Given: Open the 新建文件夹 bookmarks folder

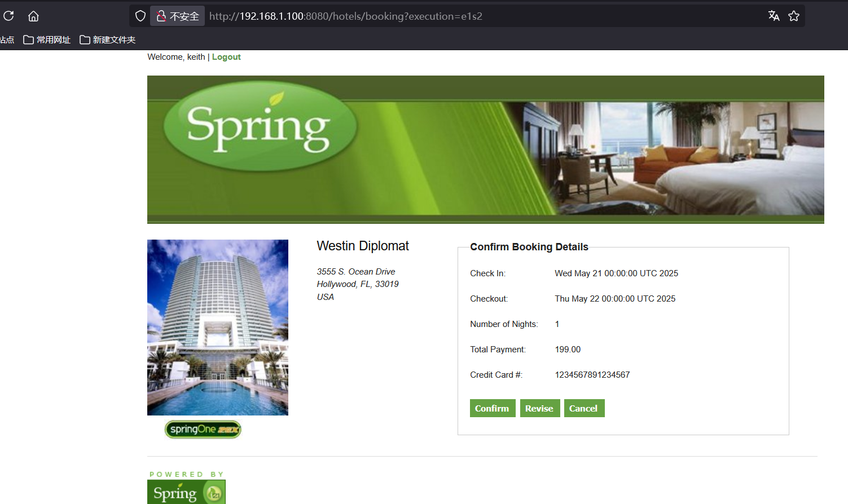Looking at the screenshot, I should point(108,39).
